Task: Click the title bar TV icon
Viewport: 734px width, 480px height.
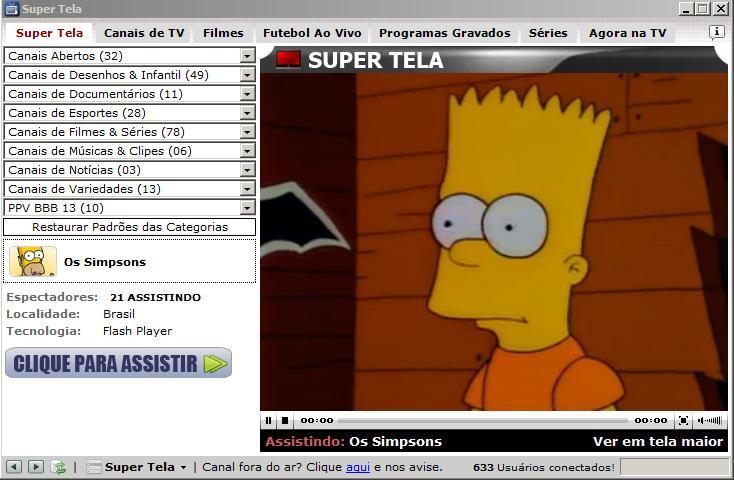Action: (12, 8)
